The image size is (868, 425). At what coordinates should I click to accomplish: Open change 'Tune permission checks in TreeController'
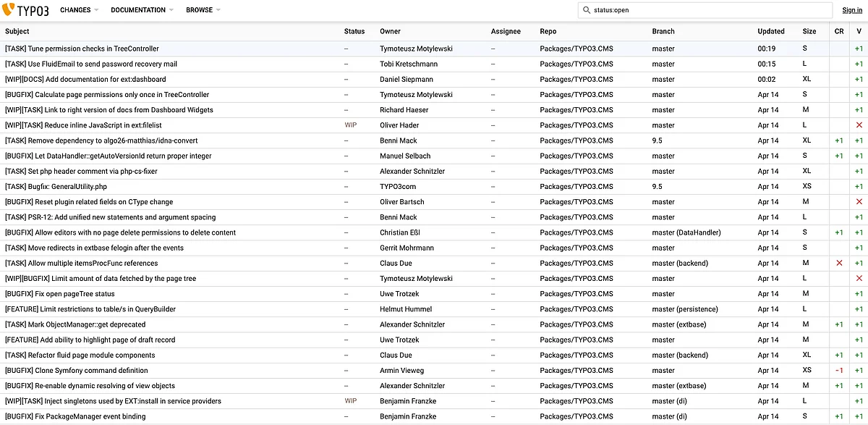point(82,49)
